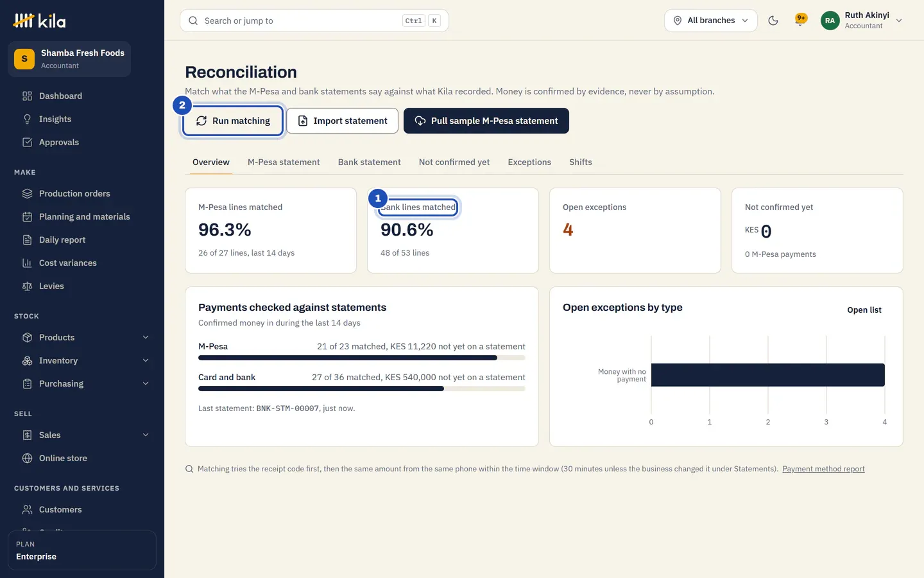Open Levies scales icon
The image size is (924, 578).
point(27,286)
